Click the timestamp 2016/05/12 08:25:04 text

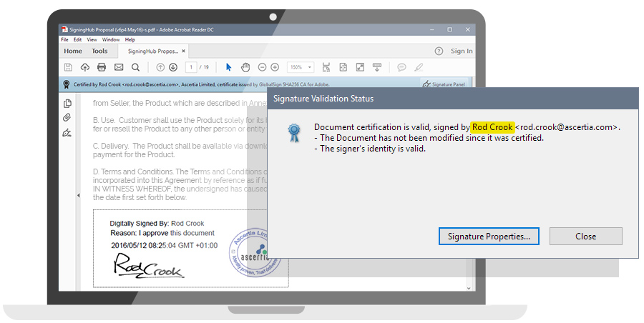(165, 245)
